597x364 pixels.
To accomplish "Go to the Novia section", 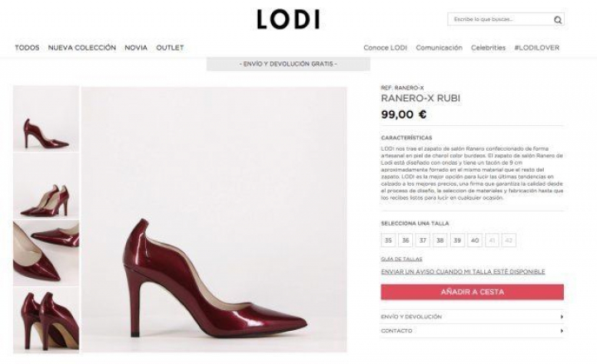I will click(136, 48).
